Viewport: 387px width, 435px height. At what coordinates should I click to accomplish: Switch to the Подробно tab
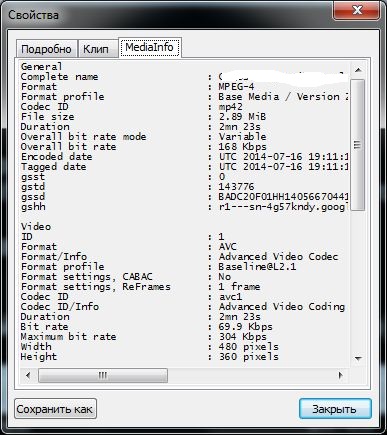click(x=46, y=49)
